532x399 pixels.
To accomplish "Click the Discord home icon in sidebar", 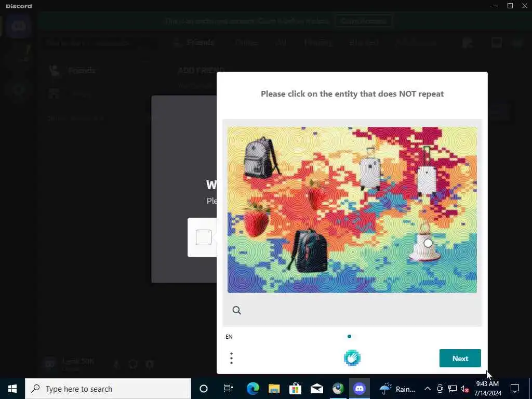I will point(19,26).
